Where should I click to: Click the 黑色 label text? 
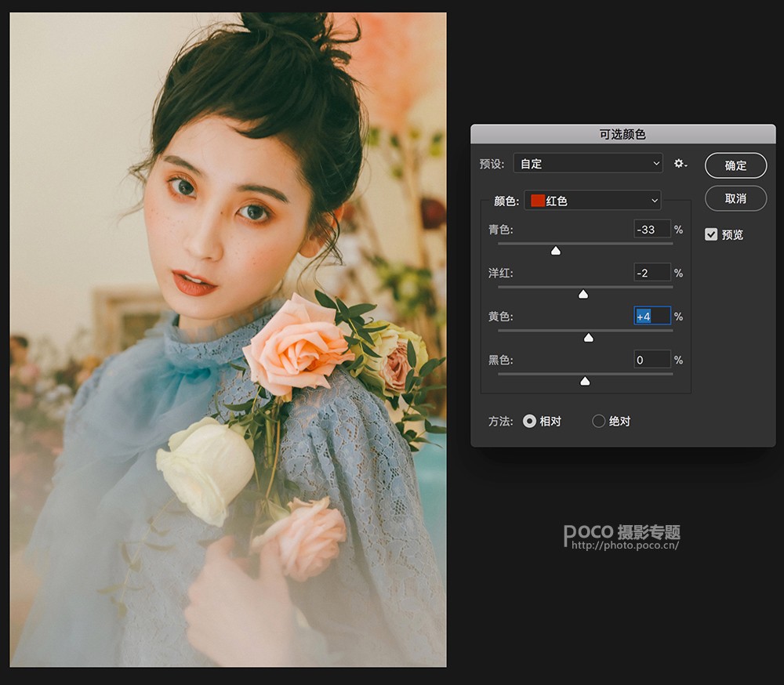[500, 360]
